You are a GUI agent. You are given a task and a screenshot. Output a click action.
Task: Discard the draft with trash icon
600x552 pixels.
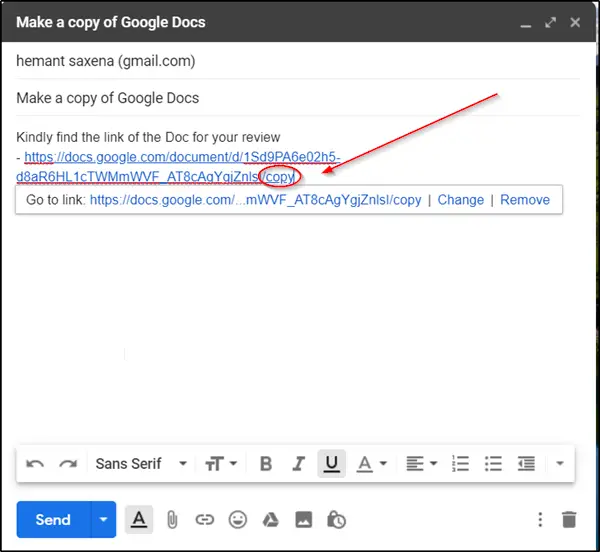pos(569,520)
